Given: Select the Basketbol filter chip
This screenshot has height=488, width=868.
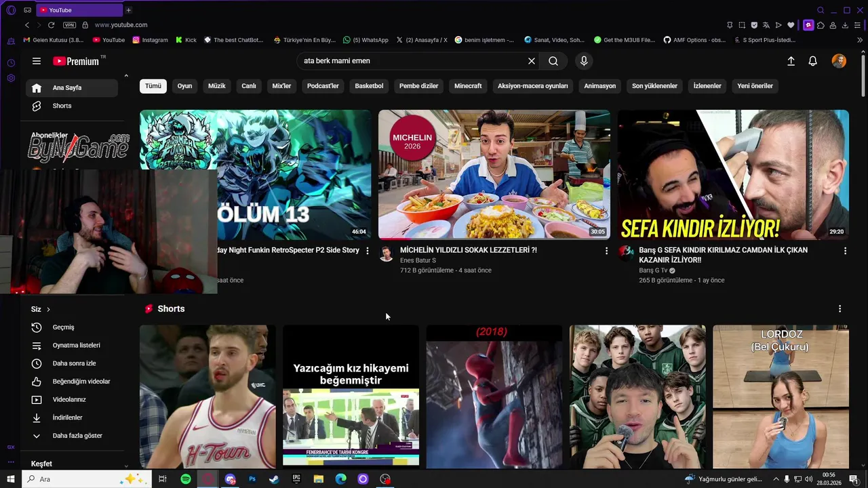Looking at the screenshot, I should (369, 86).
